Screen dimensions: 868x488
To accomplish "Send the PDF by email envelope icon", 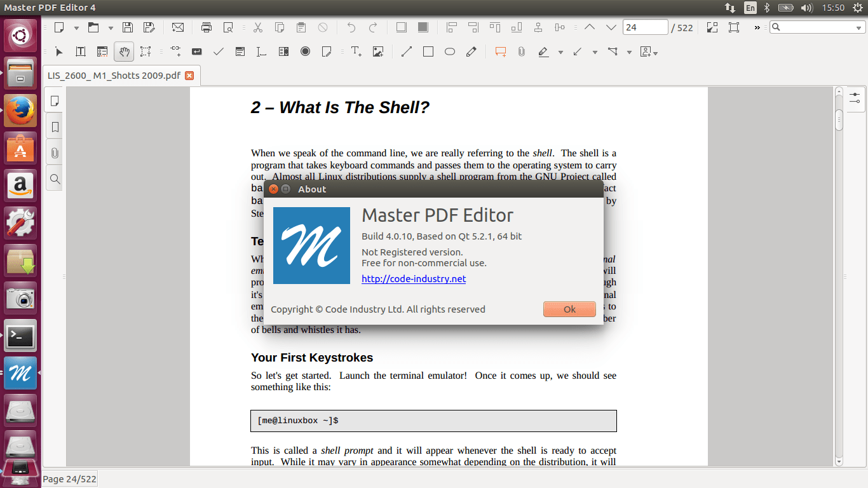I will coord(178,27).
